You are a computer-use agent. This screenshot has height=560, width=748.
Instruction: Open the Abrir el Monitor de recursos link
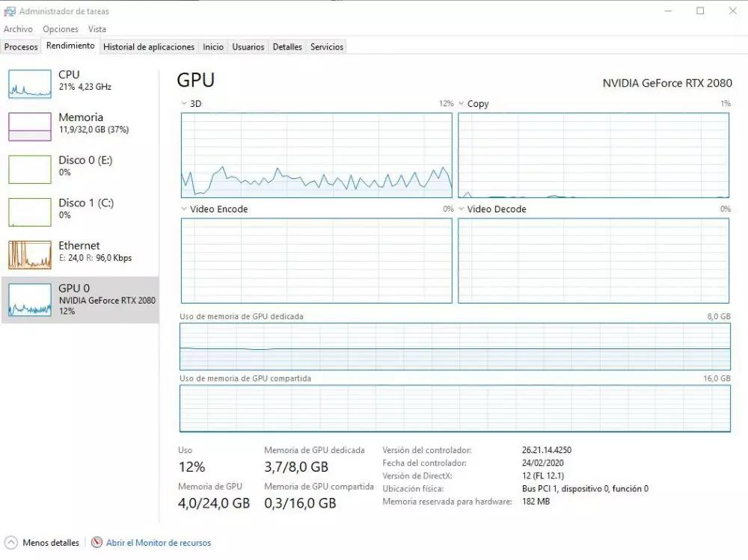(x=159, y=543)
